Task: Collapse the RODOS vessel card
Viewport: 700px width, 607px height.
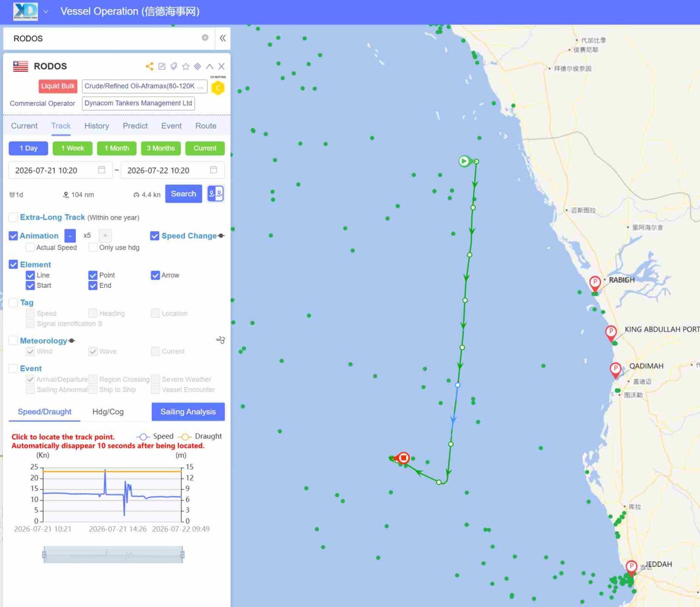Action: tap(209, 67)
